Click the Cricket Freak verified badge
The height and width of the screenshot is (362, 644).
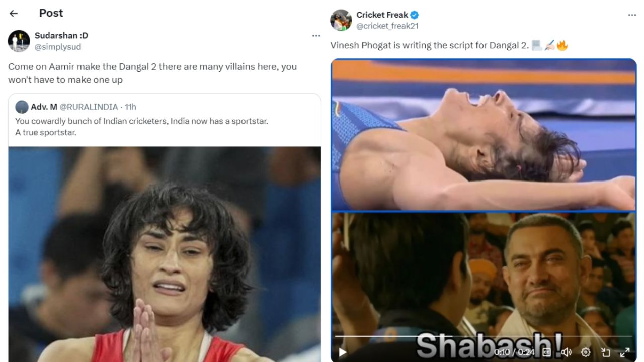coord(415,15)
